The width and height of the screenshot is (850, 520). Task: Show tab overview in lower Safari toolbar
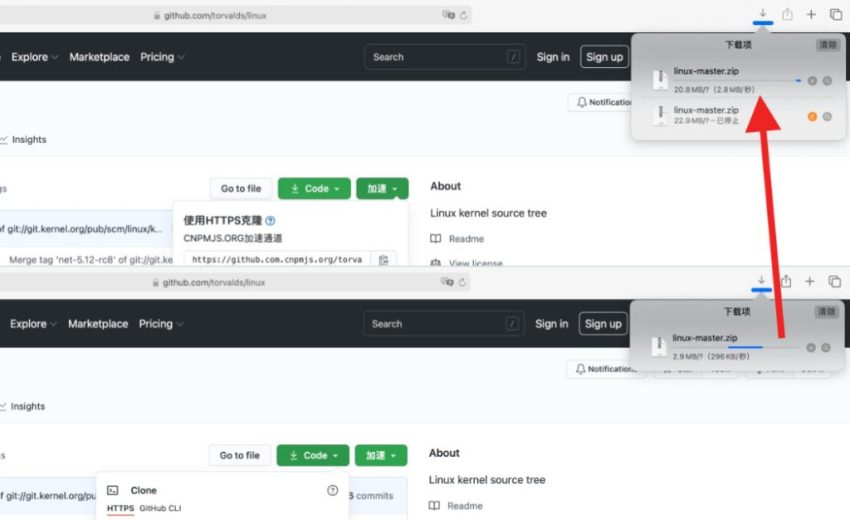point(834,281)
